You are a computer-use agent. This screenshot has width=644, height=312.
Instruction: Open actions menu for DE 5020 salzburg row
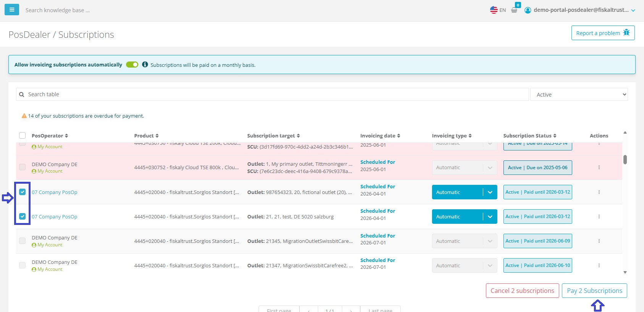tap(599, 217)
